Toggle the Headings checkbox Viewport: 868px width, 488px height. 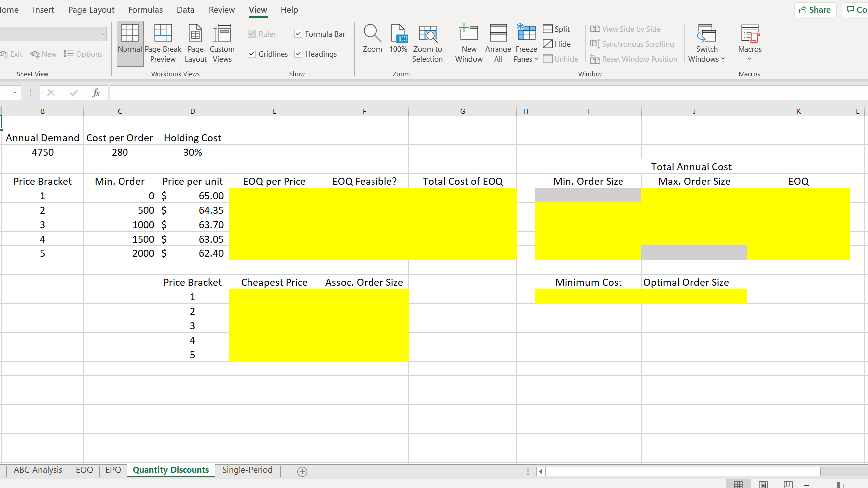pos(298,54)
